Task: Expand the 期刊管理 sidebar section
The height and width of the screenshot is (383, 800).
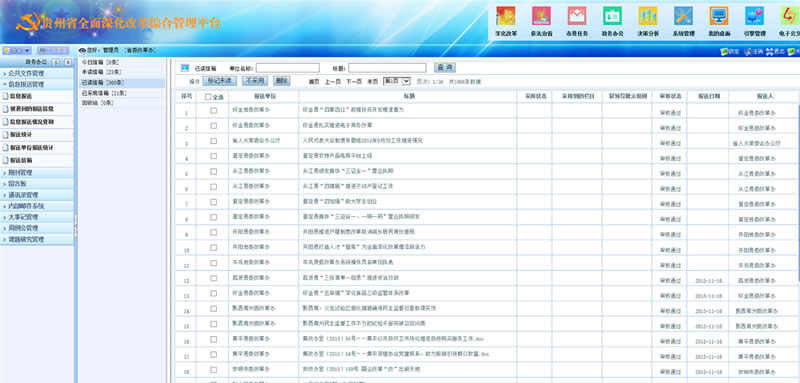Action: click(x=37, y=173)
